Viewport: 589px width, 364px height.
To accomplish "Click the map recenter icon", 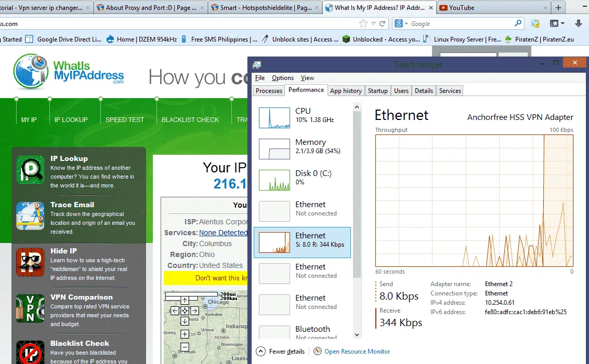I will [185, 311].
